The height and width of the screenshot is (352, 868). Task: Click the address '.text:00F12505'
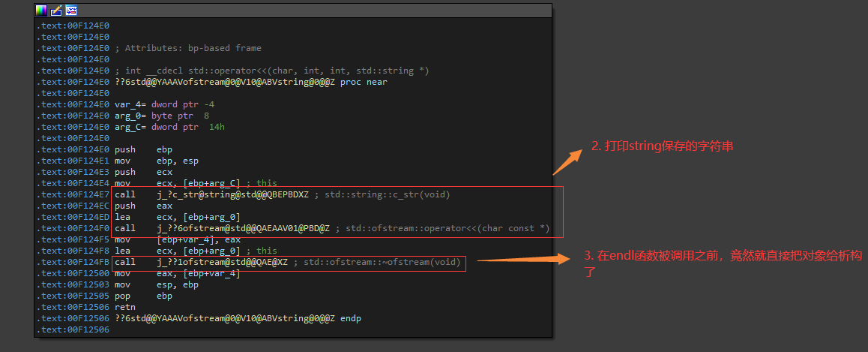[x=73, y=296]
